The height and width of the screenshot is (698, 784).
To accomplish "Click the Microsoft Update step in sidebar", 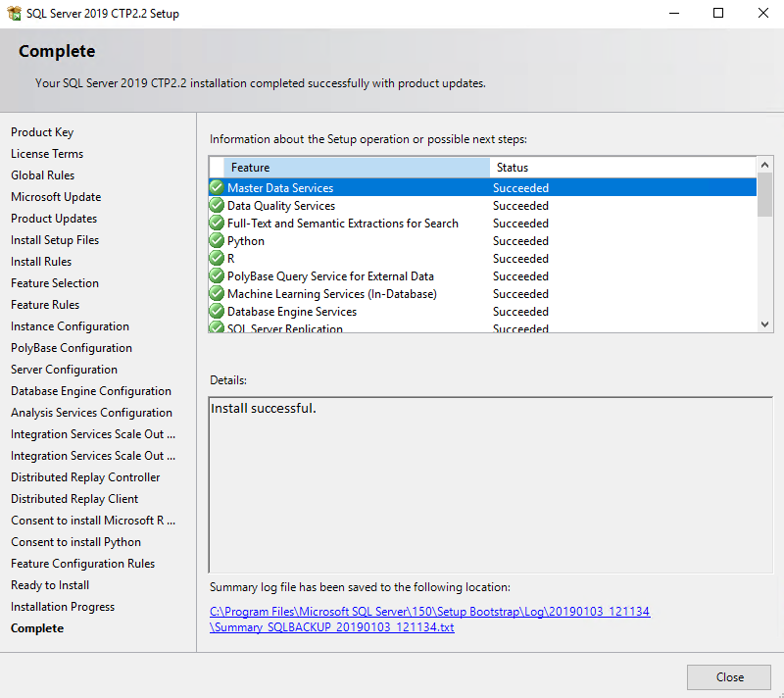I will coord(56,197).
